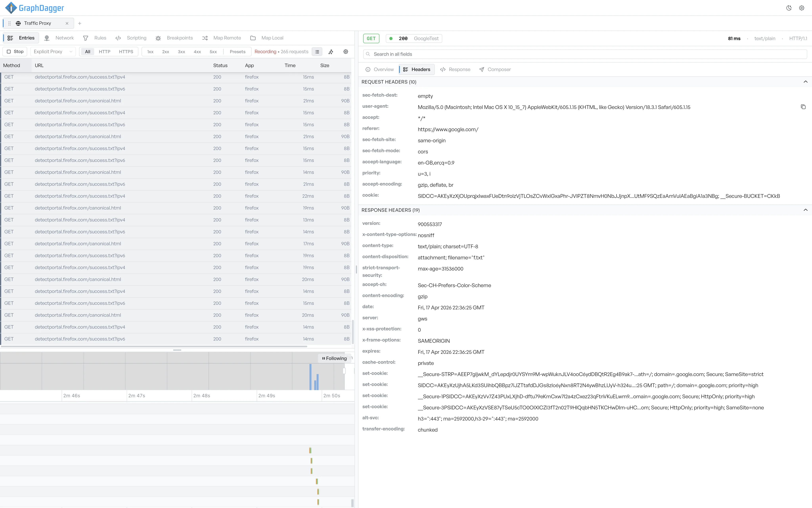Click the Search in all fields box
The image size is (812, 508).
click(x=585, y=54)
